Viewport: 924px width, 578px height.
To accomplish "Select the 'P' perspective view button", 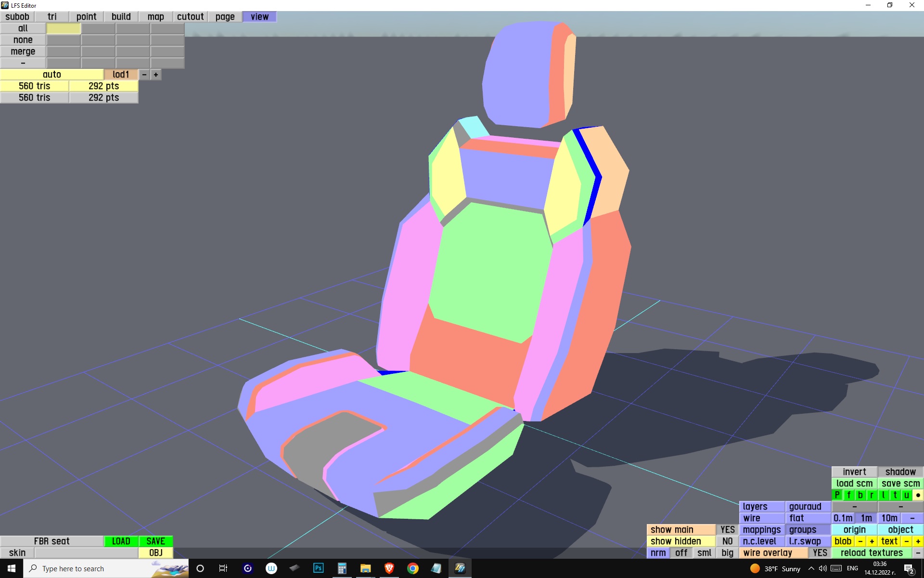I will click(837, 495).
